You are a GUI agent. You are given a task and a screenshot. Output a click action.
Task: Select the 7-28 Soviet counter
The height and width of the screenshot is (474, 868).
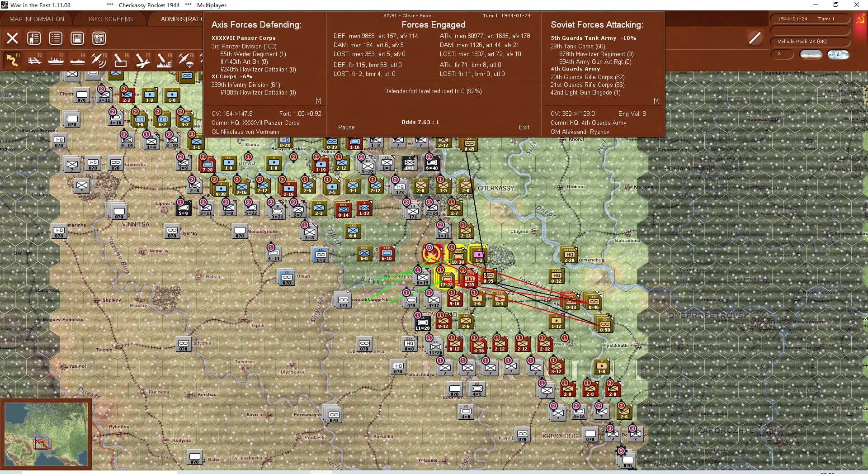point(208,165)
